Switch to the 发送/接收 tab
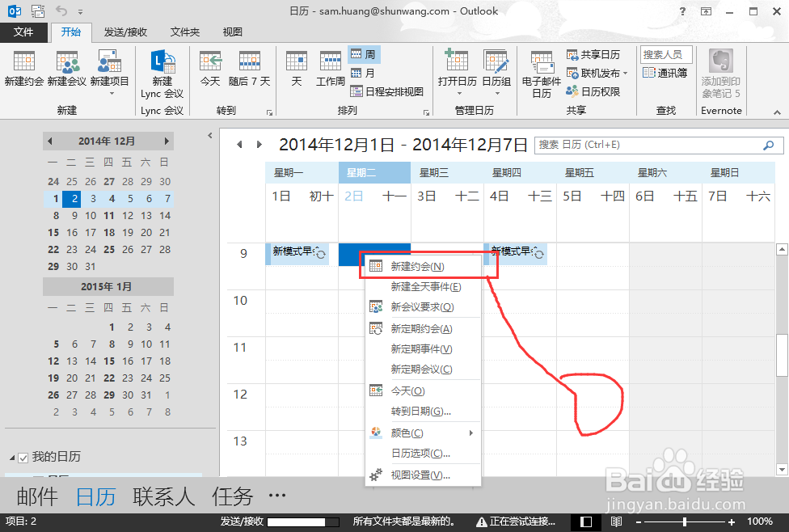The height and width of the screenshot is (532, 789). point(125,32)
